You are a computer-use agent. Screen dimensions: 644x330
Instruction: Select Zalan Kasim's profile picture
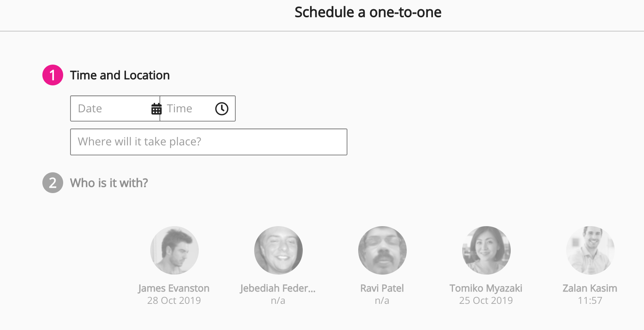click(x=590, y=250)
